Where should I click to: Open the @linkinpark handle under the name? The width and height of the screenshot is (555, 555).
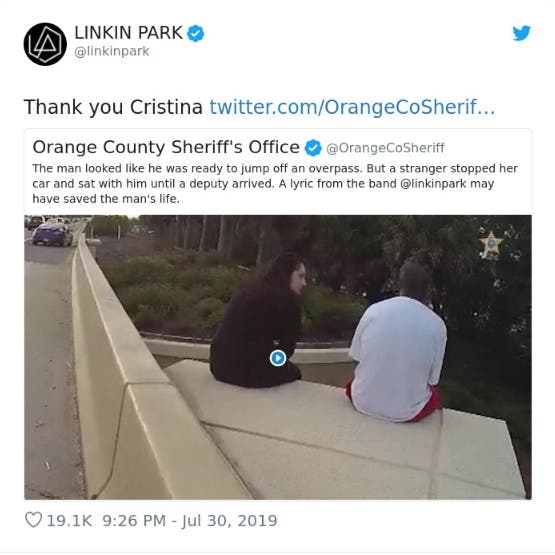pyautogui.click(x=112, y=52)
